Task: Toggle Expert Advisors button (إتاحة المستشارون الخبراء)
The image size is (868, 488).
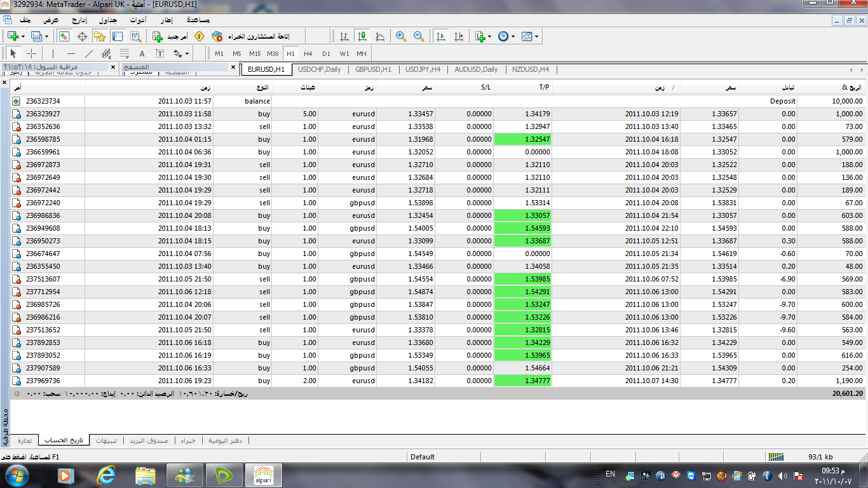Action: tap(251, 36)
